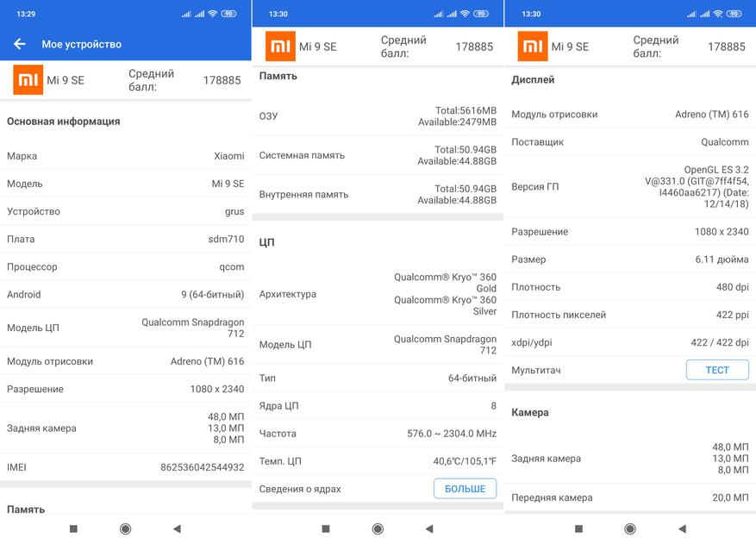Select the Частота 576.0 ~ 2304.0 MHz row
This screenshot has height=544, width=756.
coord(378,433)
